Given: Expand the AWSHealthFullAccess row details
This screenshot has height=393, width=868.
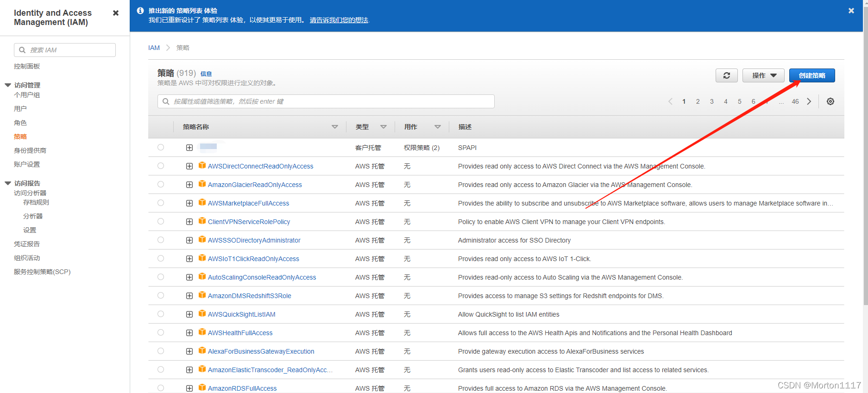Looking at the screenshot, I should pyautogui.click(x=189, y=333).
